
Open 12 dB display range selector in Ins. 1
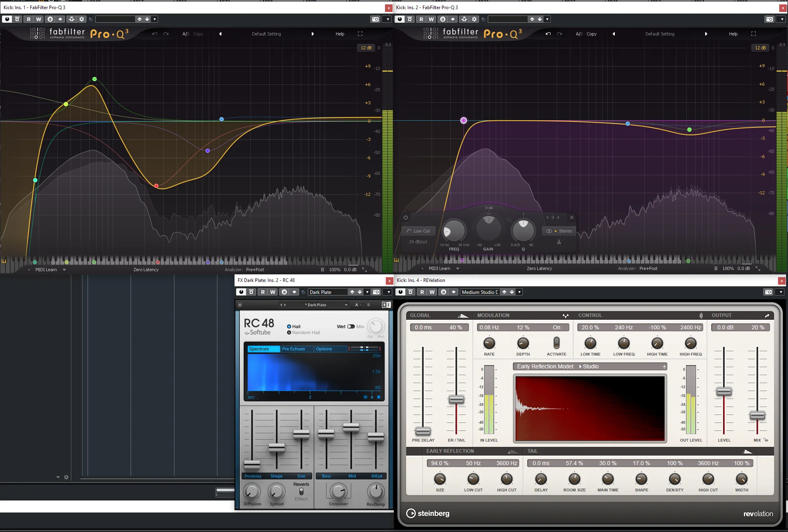coord(366,48)
